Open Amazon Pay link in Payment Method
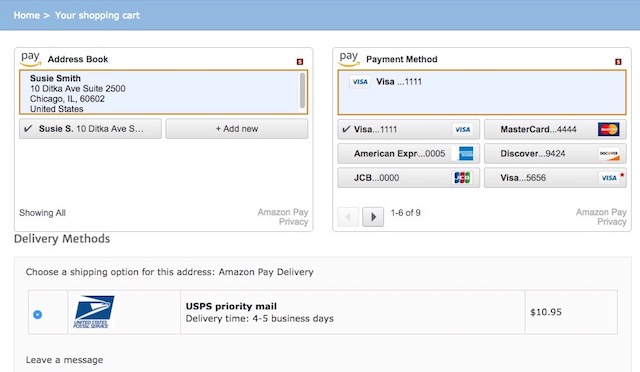The height and width of the screenshot is (372, 640). coord(601,212)
